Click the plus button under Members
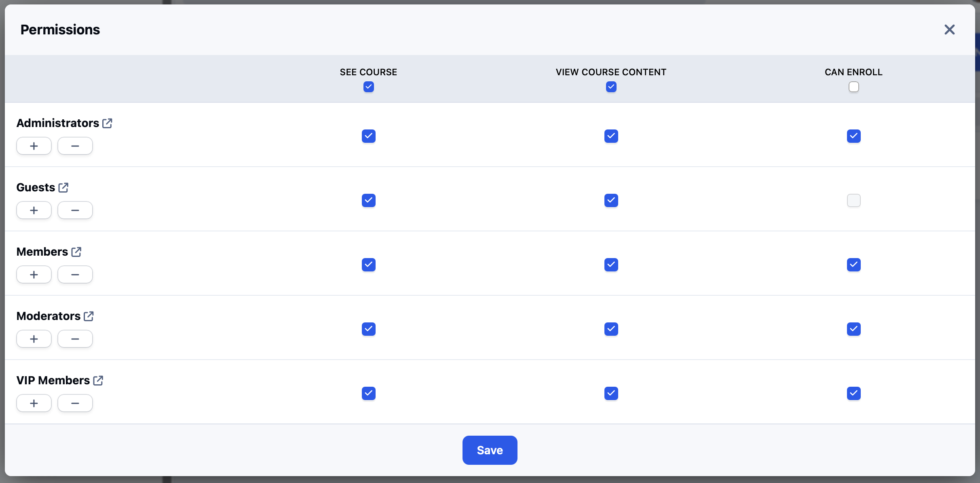 (34, 275)
